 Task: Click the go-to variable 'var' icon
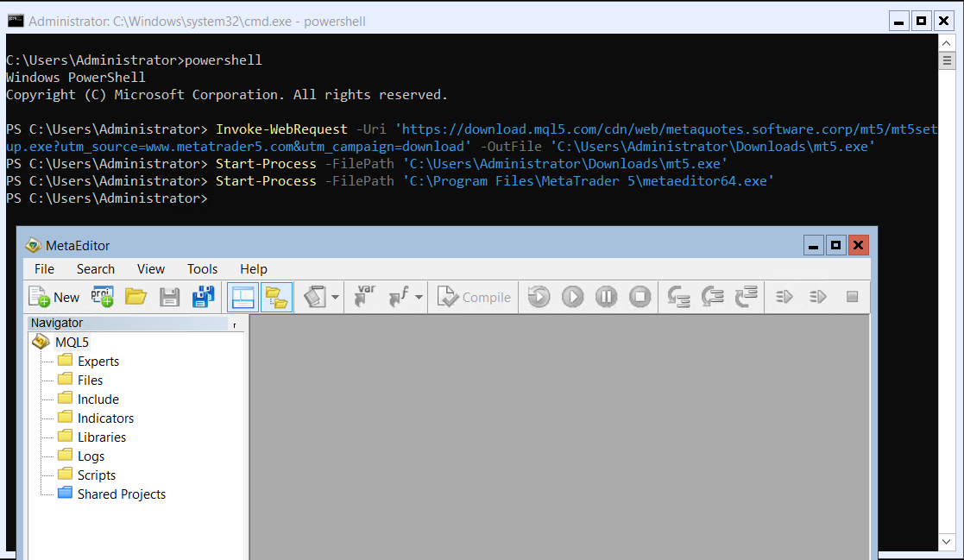tap(365, 296)
